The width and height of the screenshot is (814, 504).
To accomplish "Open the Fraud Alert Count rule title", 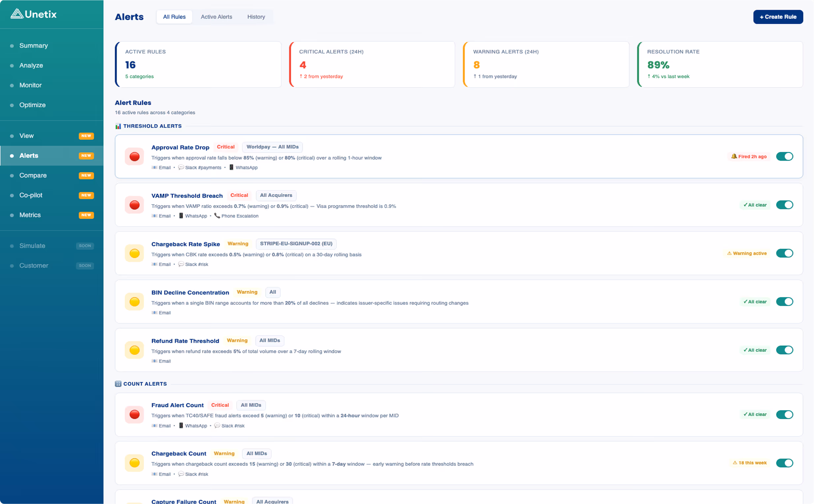I will 177,405.
